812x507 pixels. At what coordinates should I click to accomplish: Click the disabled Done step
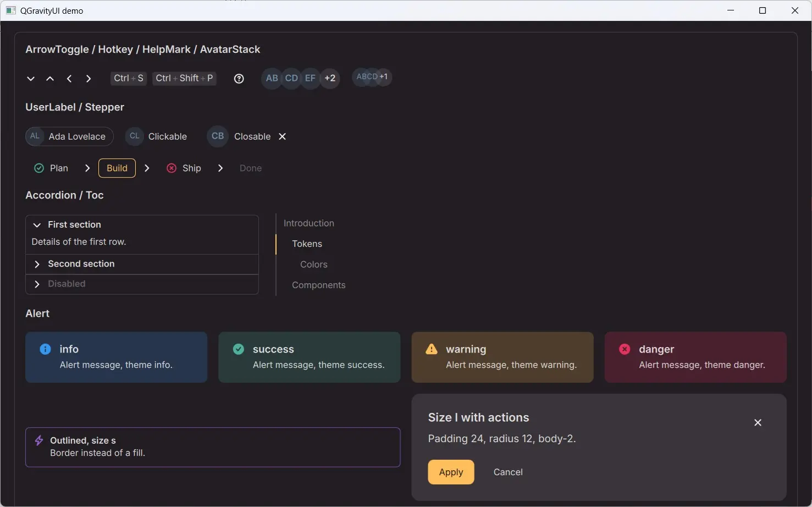tap(251, 168)
